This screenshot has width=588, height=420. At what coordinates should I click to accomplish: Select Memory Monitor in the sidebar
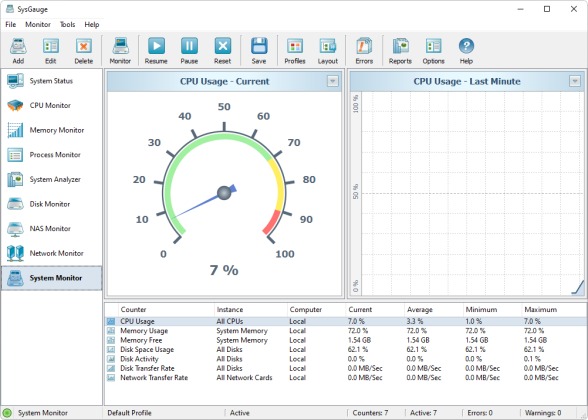51,130
